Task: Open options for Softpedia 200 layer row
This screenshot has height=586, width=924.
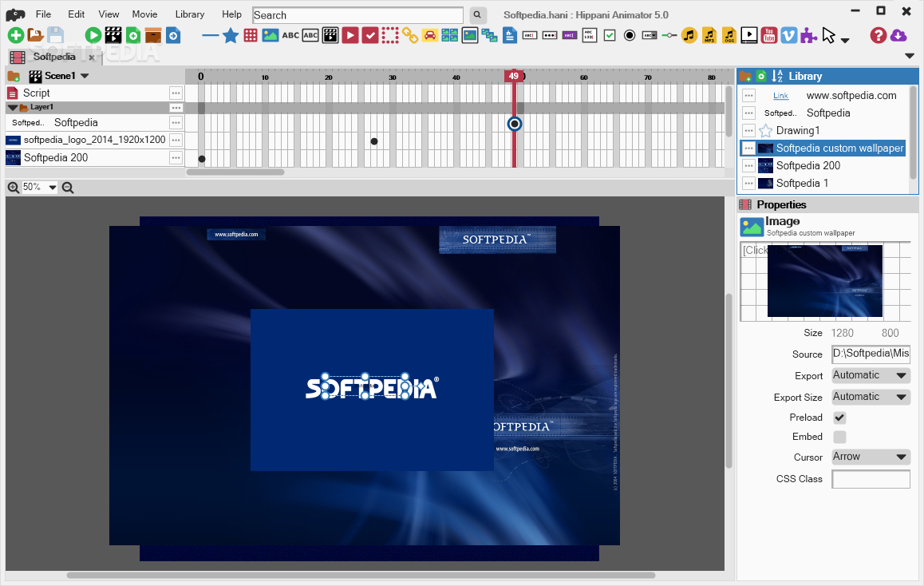Action: (x=176, y=158)
